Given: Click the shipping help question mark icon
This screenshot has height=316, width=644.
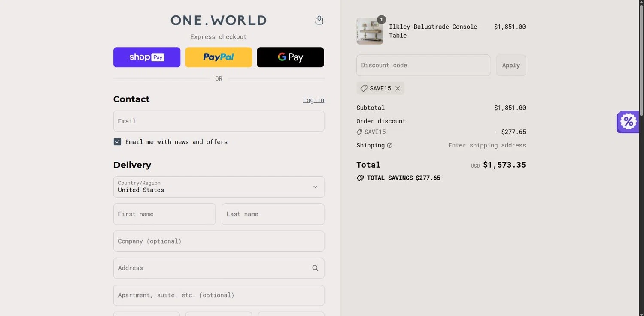Looking at the screenshot, I should point(389,145).
